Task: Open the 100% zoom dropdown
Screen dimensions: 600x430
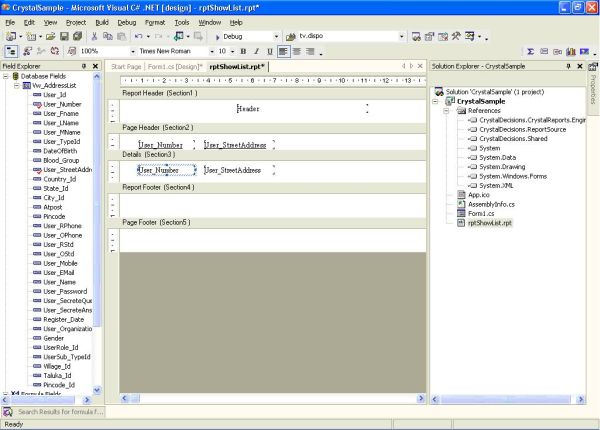Action: tap(133, 51)
